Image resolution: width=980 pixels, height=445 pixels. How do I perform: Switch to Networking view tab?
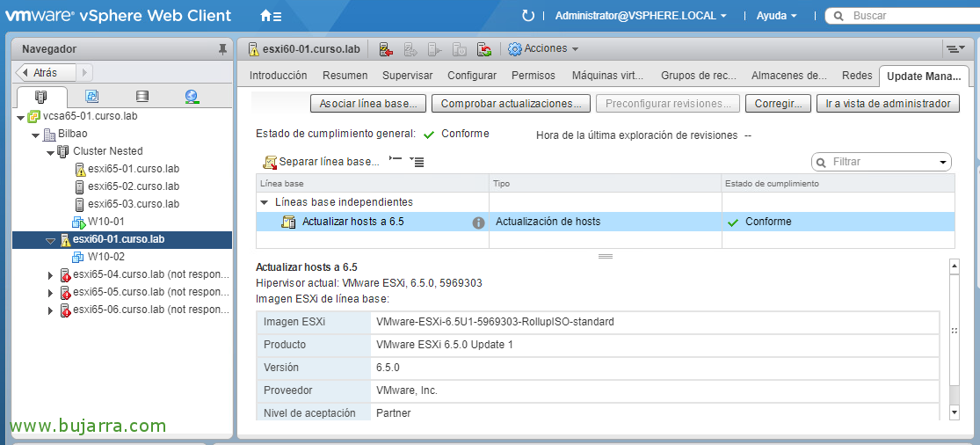[x=192, y=96]
